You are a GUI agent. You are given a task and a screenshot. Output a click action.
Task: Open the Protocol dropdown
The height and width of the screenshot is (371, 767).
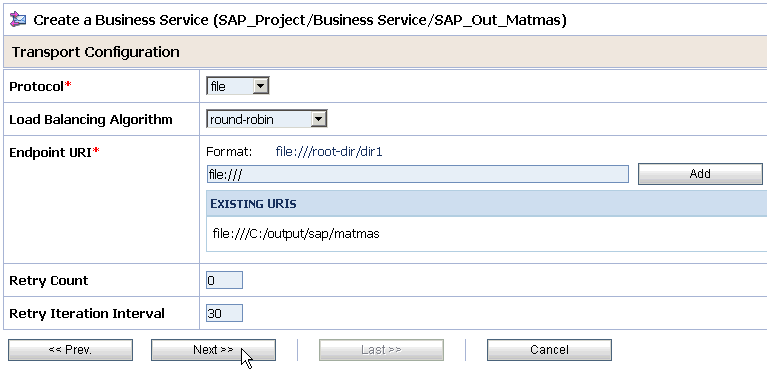[238, 87]
